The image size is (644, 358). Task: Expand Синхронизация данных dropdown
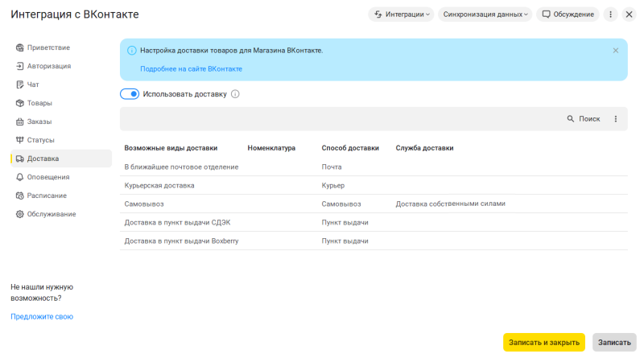click(x=485, y=14)
